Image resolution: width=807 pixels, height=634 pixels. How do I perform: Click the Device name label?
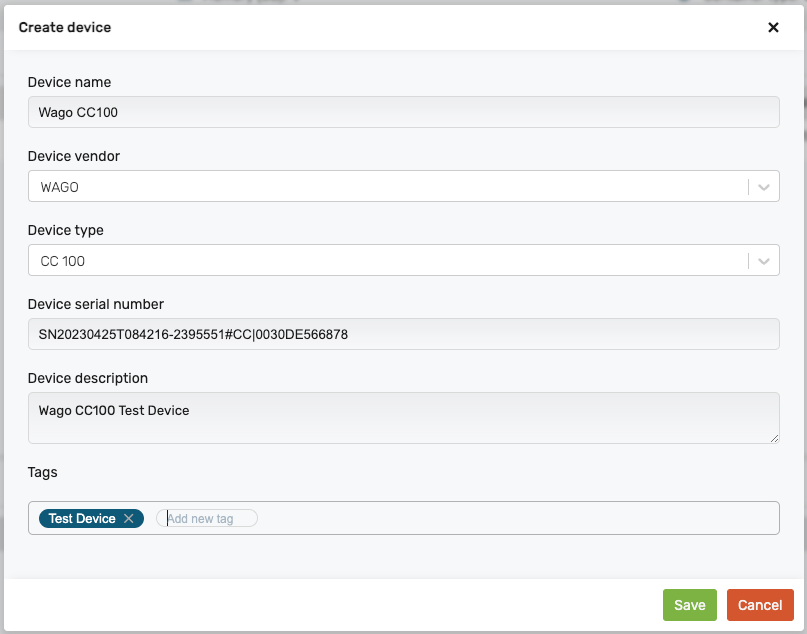[69, 82]
